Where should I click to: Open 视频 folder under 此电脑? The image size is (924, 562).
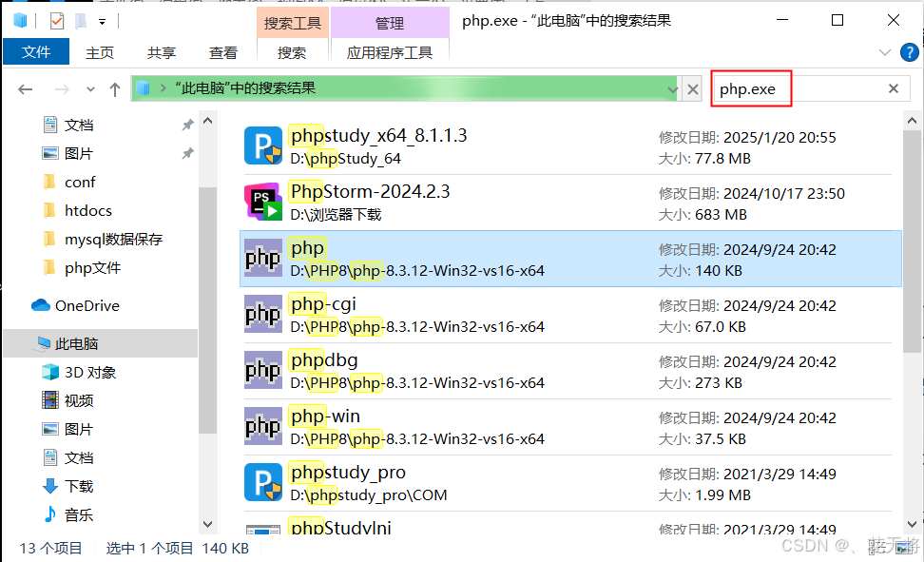point(67,400)
